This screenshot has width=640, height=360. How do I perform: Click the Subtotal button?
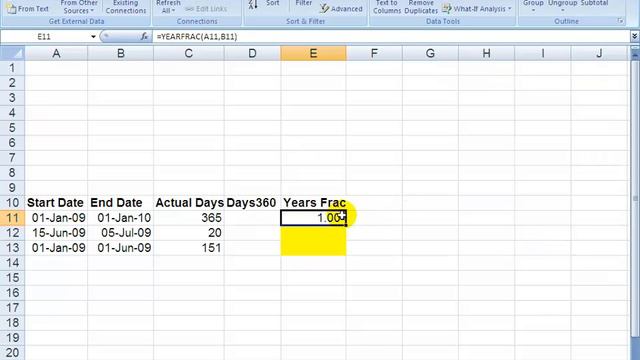[x=594, y=4]
